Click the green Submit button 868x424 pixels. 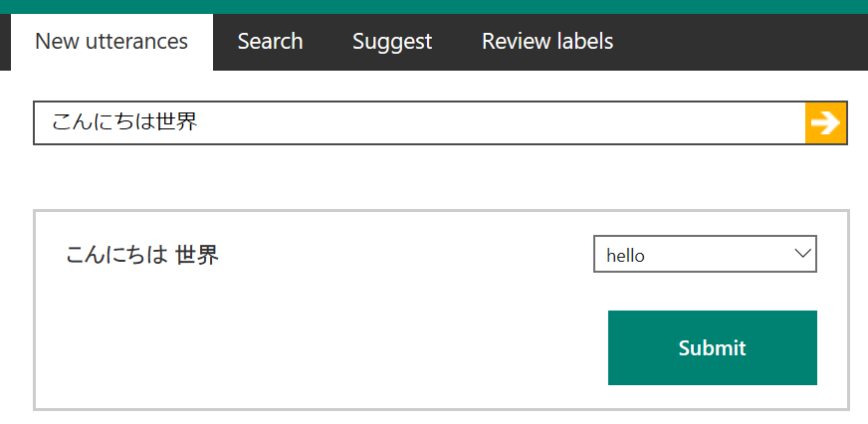[713, 347]
